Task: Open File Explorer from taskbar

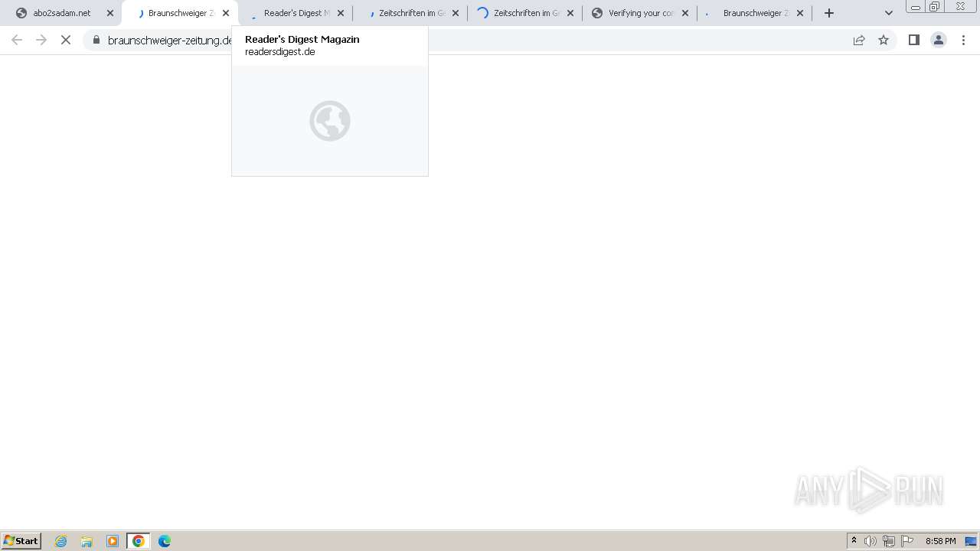Action: [87, 541]
